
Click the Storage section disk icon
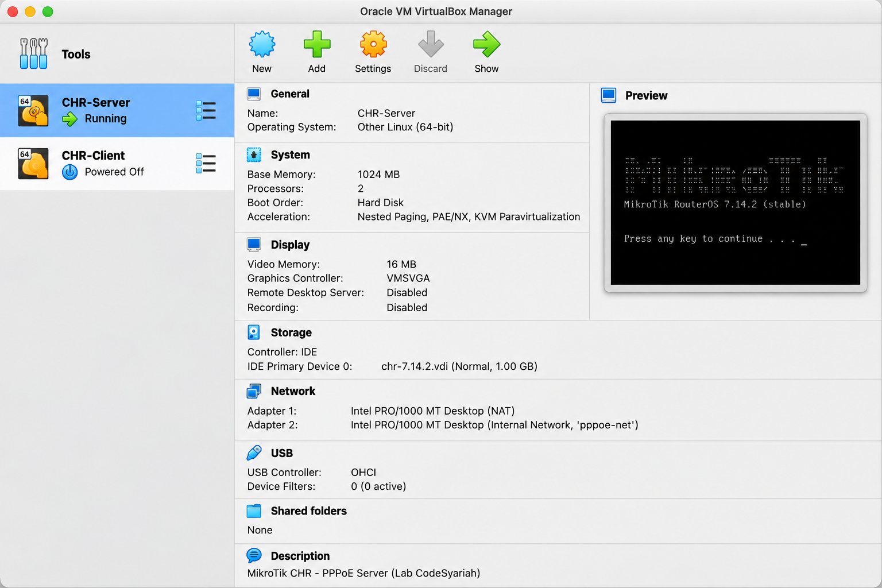point(254,332)
